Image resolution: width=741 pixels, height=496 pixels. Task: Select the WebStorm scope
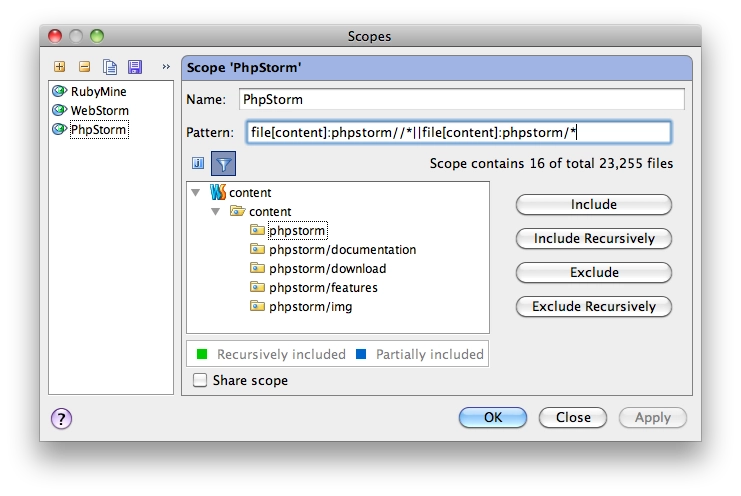[99, 111]
